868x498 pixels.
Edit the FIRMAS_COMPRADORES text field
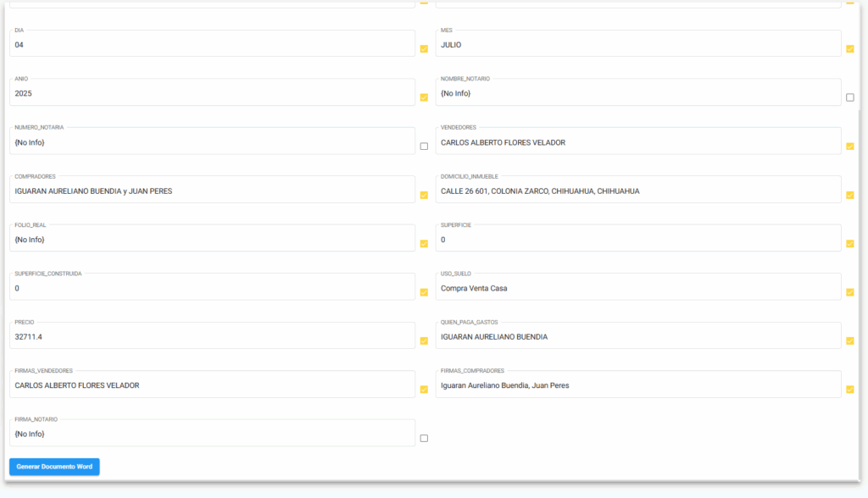637,385
